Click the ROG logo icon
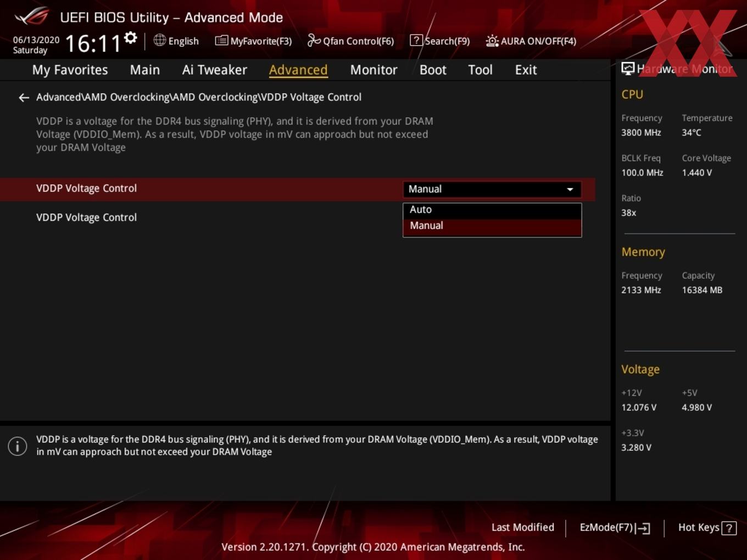 pos(32,16)
